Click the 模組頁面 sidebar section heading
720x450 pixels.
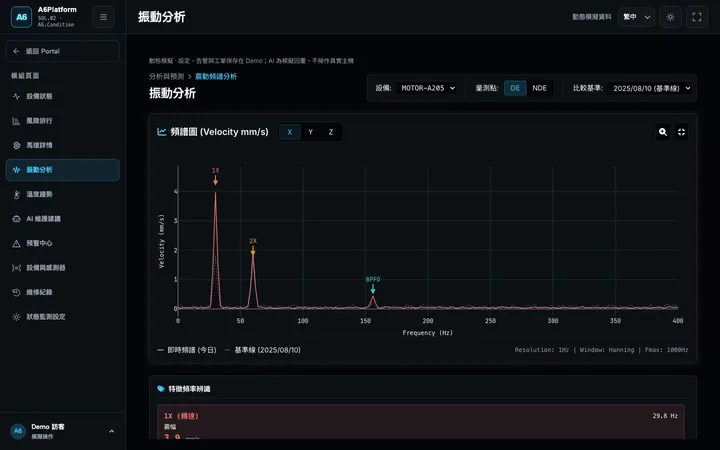[x=25, y=76]
